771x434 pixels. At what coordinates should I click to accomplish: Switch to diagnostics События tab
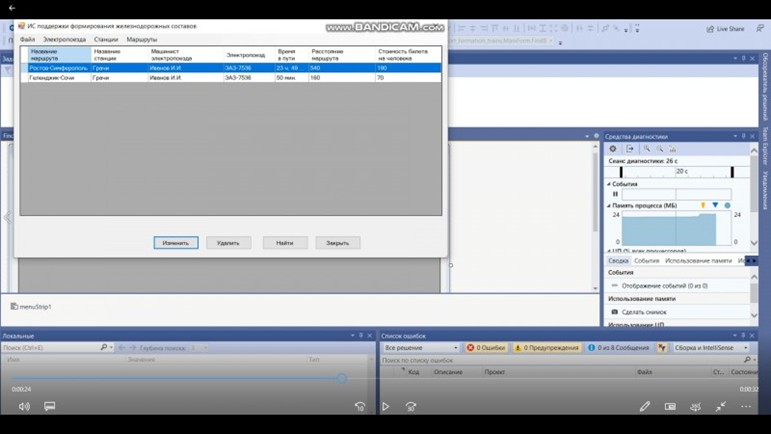pos(647,260)
